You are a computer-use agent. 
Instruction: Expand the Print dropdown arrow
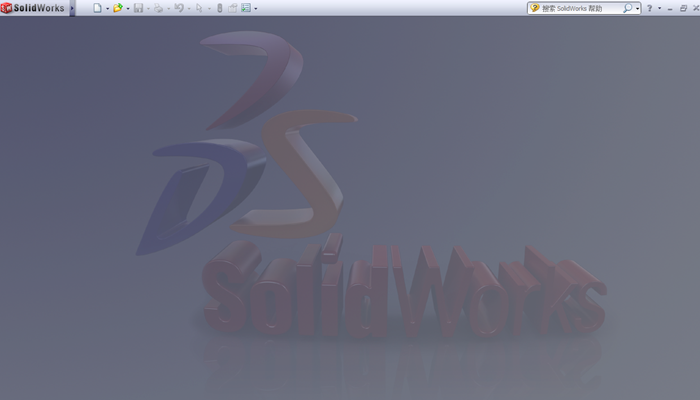pos(168,8)
